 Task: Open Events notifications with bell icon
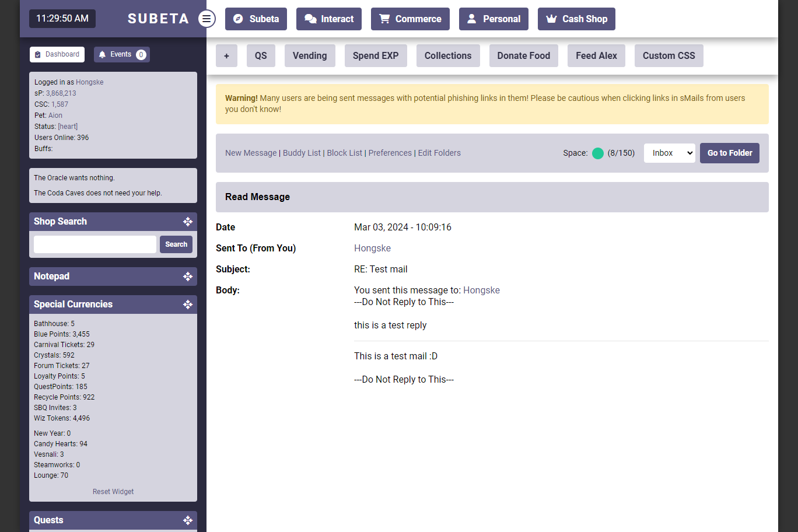pos(121,55)
